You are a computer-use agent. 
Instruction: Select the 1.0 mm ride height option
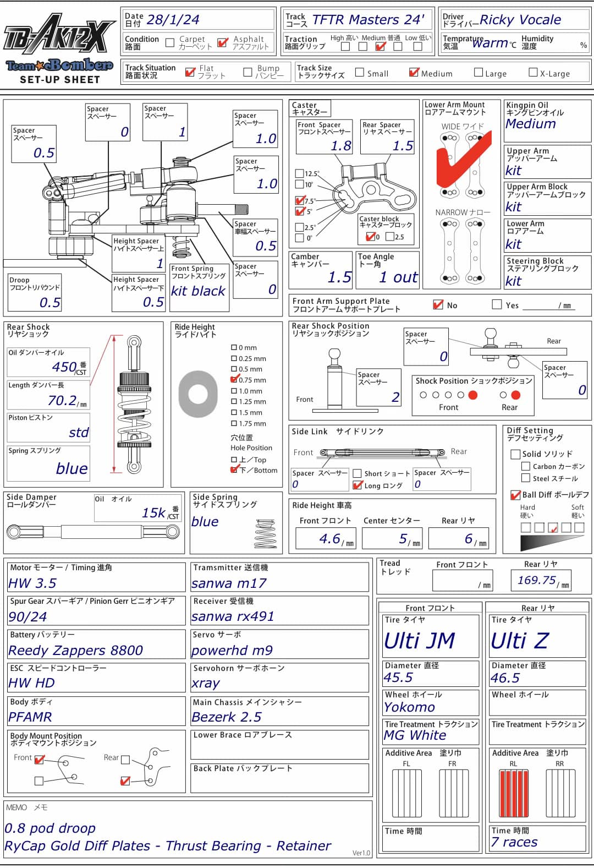[x=234, y=391]
